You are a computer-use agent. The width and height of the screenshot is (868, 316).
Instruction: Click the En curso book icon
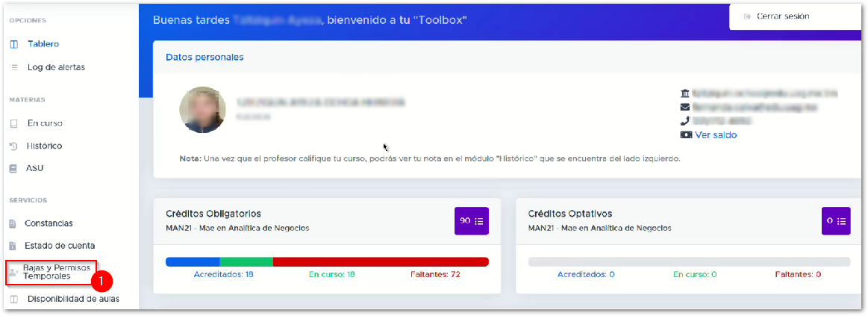point(14,123)
